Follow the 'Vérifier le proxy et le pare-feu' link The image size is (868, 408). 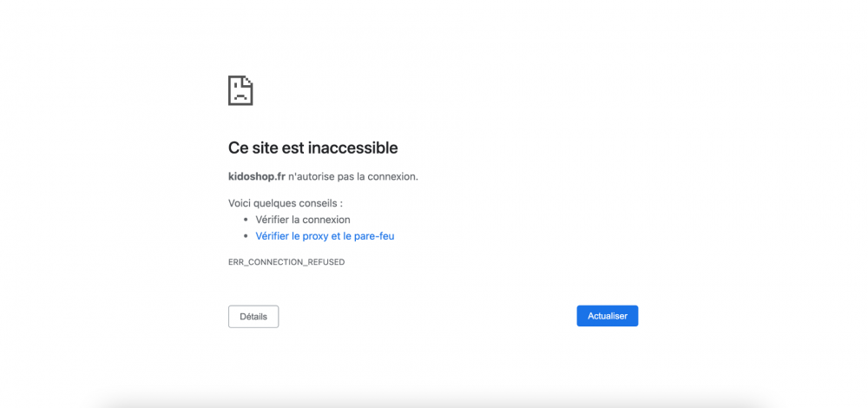[x=325, y=236]
